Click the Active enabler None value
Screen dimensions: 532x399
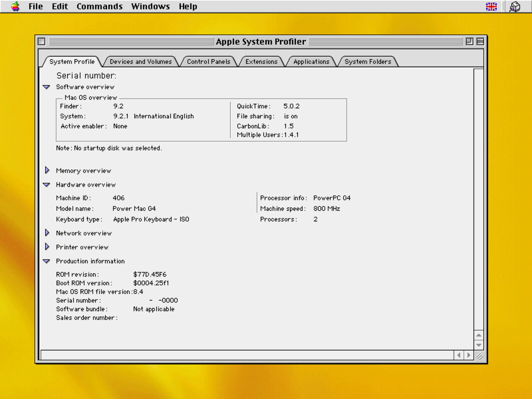point(120,126)
